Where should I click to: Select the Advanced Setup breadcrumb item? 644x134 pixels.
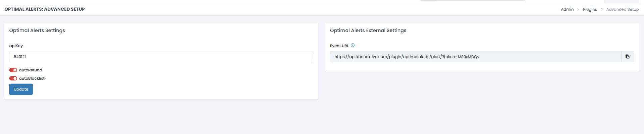tap(622, 9)
